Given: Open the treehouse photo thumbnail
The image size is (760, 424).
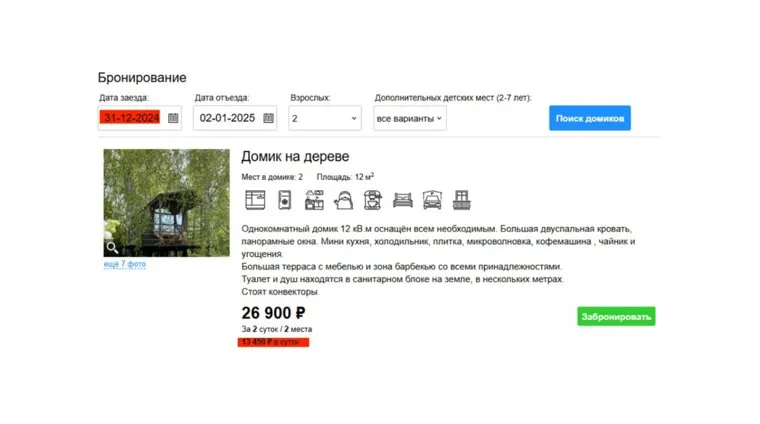Looking at the screenshot, I should point(167,203).
